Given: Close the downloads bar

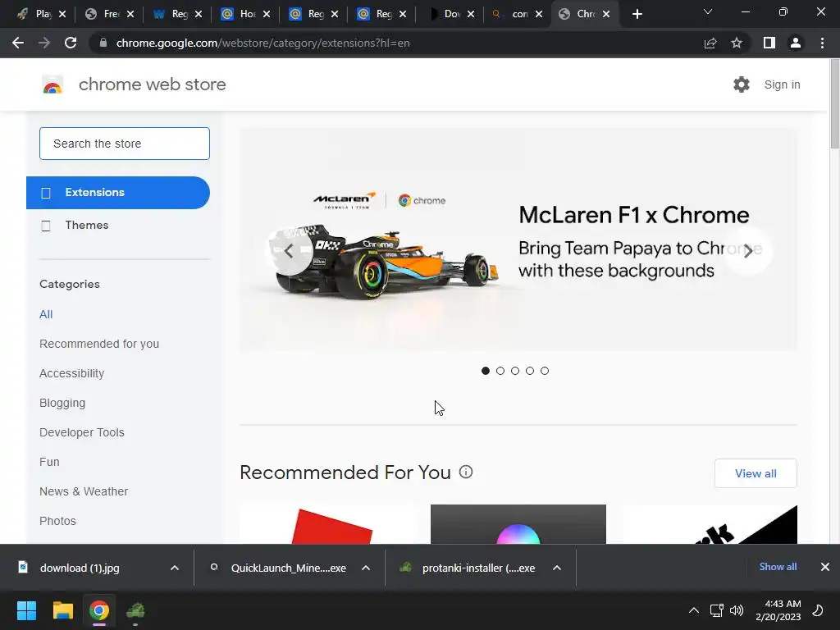Looking at the screenshot, I should pyautogui.click(x=825, y=567).
